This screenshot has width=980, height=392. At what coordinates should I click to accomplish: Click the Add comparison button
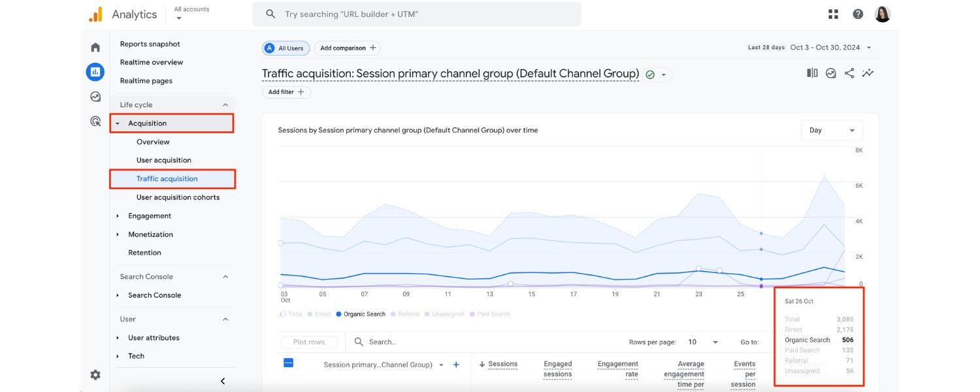tap(346, 48)
